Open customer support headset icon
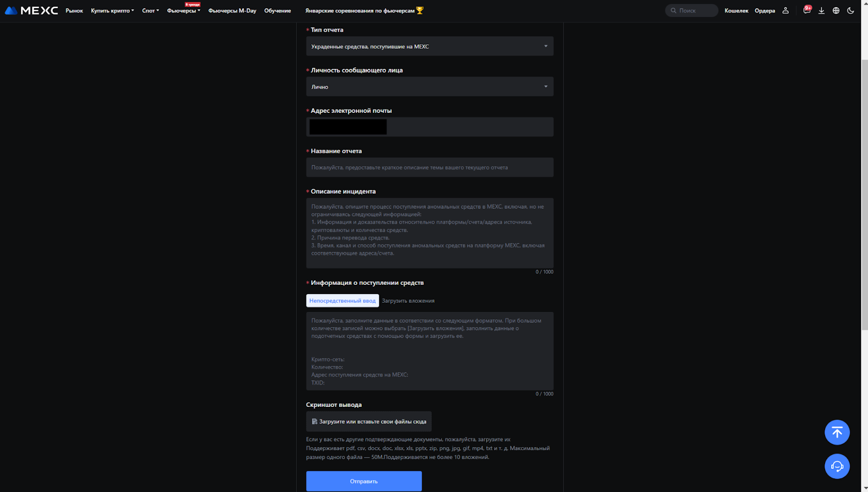This screenshot has height=492, width=868. click(x=837, y=466)
